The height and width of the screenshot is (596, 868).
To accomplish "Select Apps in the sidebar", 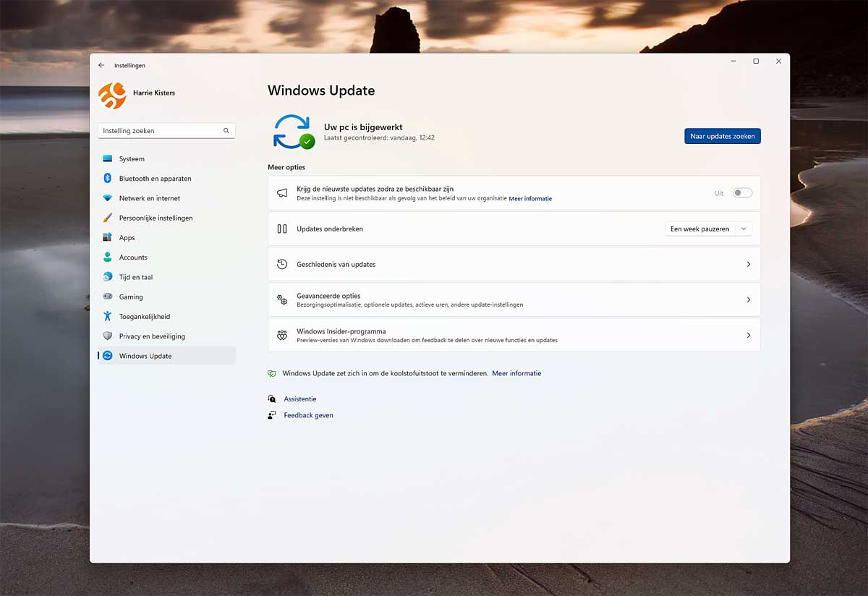I will 166,237.
